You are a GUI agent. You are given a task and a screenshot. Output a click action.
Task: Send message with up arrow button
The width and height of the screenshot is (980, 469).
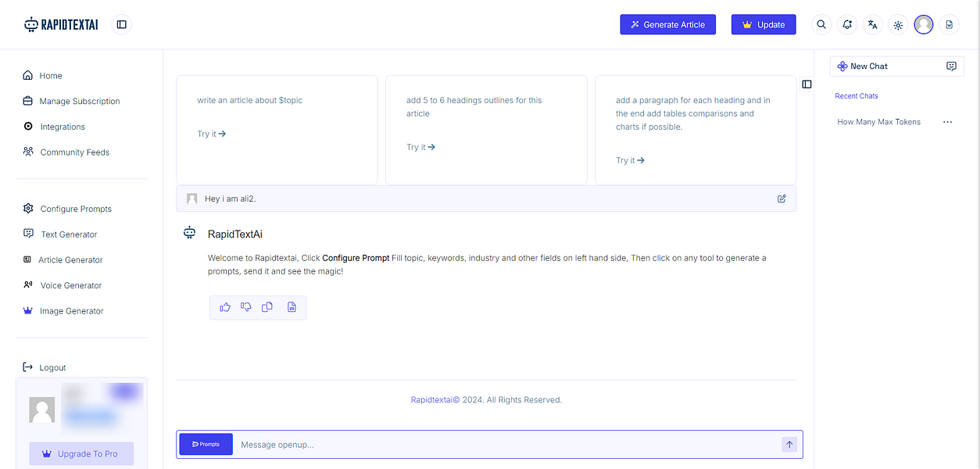789,445
